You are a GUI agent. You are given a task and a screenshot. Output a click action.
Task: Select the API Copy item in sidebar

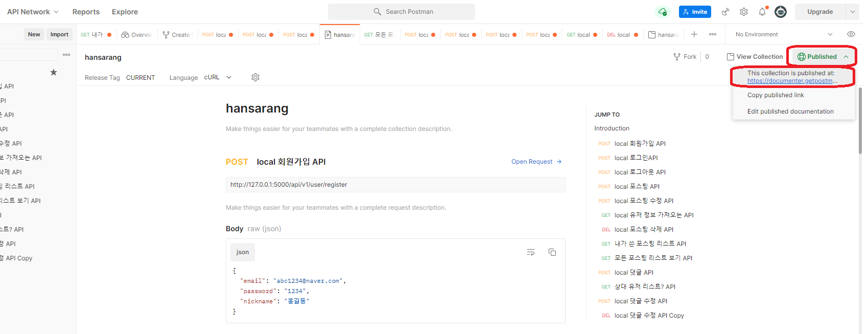pos(16,258)
